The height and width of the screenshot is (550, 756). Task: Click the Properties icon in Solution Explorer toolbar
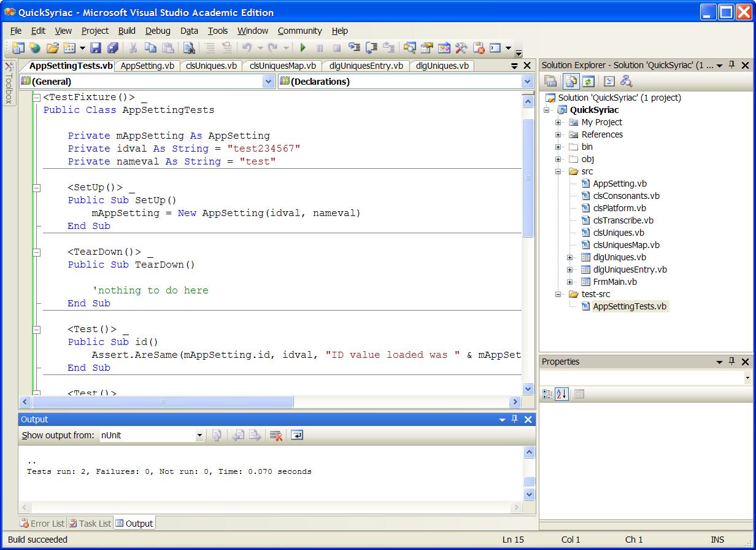[550, 81]
